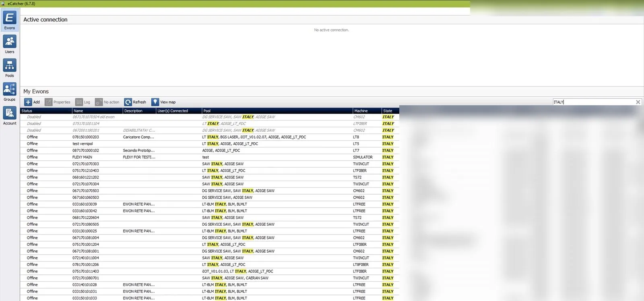This screenshot has width=644, height=301.
Task: Click the ITALY search input field
Action: (593, 102)
